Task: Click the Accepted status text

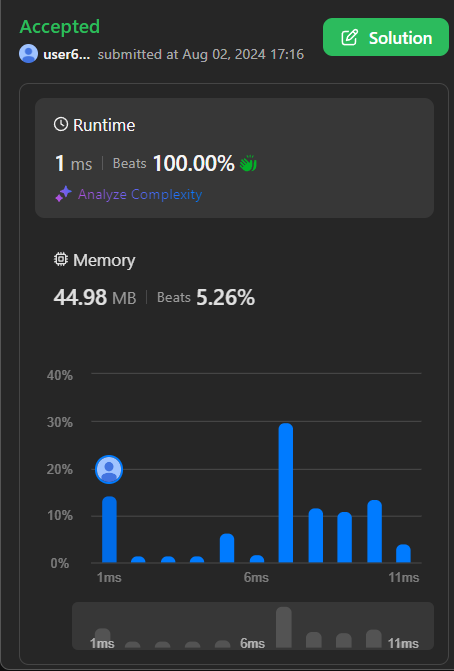Action: point(60,27)
